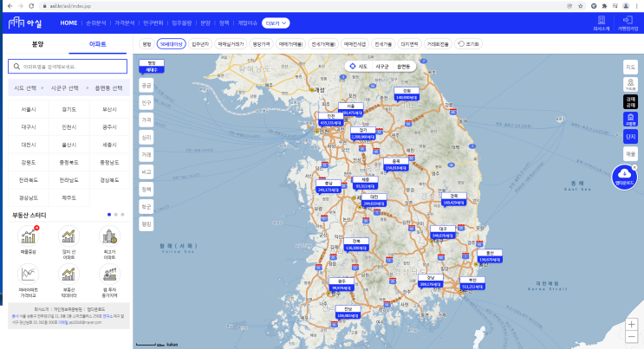
Task: Toggle the 50세대이상 filter chip
Action: [172, 44]
